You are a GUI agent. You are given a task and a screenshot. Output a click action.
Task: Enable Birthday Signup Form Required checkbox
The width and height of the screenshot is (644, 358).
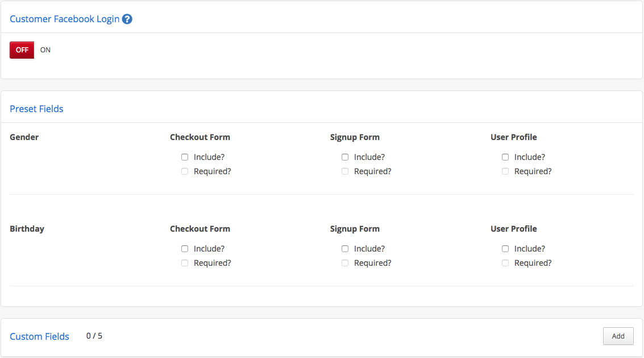[345, 263]
